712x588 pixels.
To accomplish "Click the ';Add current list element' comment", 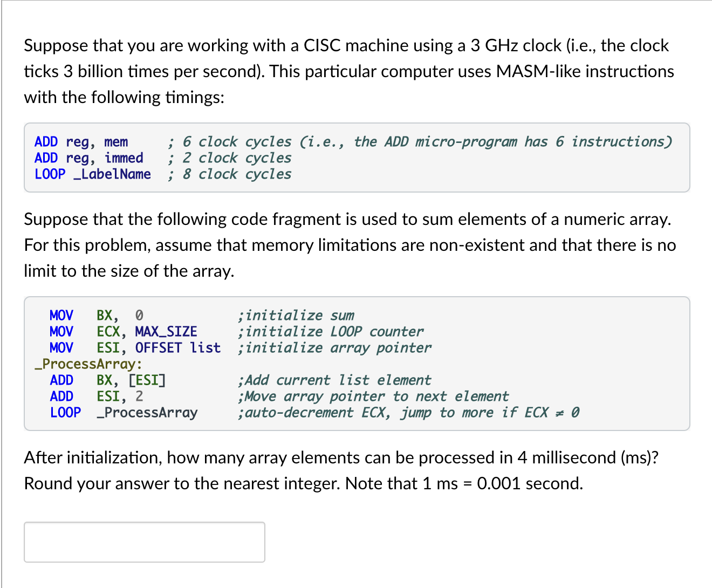I will [334, 380].
